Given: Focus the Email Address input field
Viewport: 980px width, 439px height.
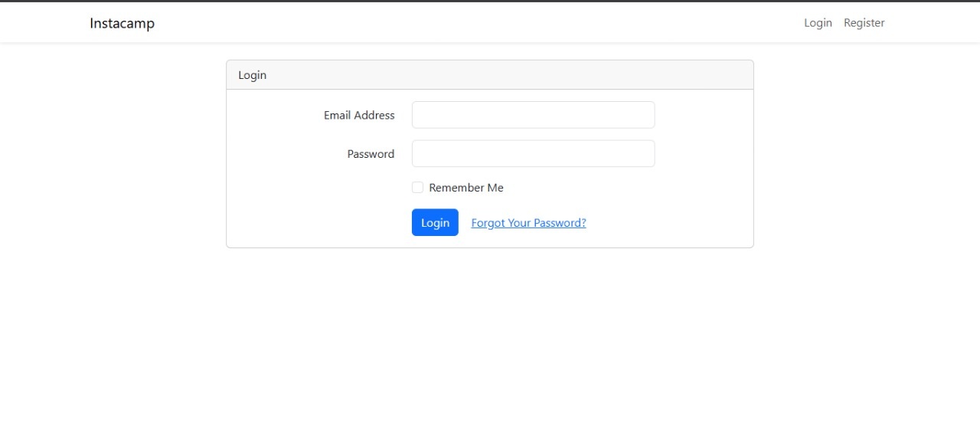Looking at the screenshot, I should coord(533,115).
